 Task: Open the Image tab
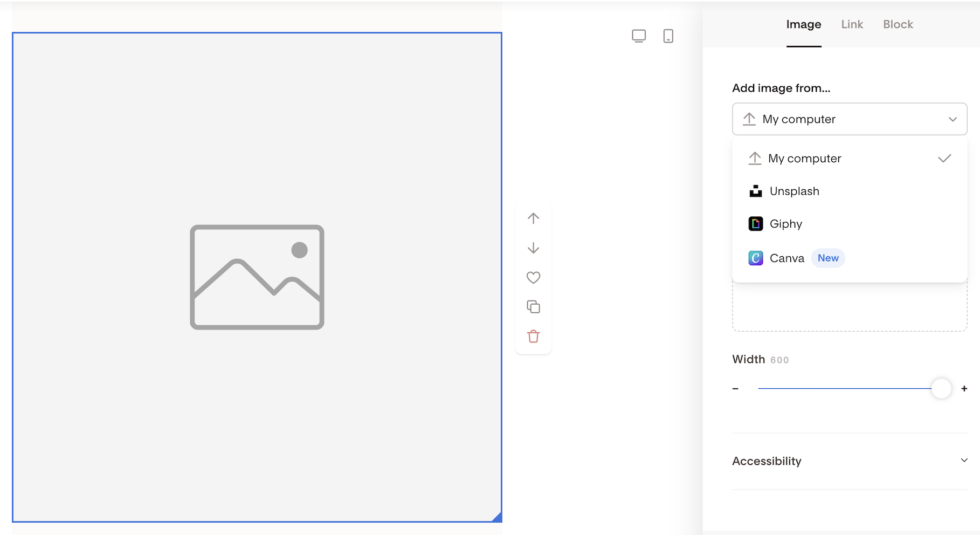[804, 24]
